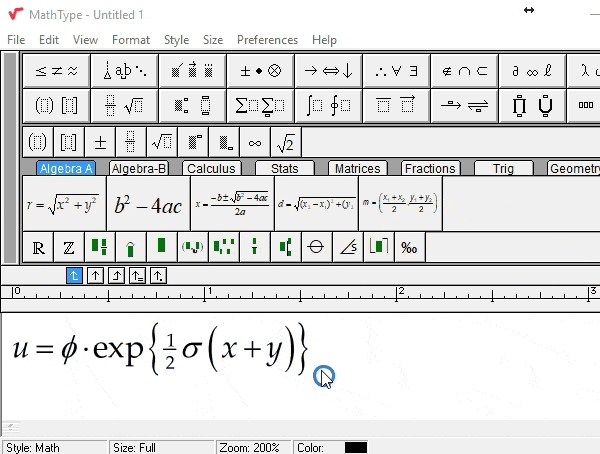The width and height of the screenshot is (600, 454).
Task: Select the center-justified tab stop button
Action: click(95, 276)
